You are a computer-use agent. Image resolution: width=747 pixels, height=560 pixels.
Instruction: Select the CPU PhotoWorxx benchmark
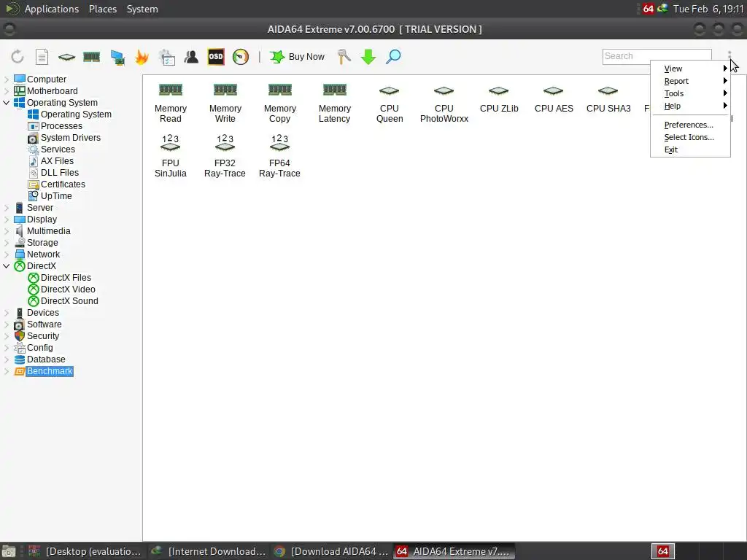pos(444,104)
